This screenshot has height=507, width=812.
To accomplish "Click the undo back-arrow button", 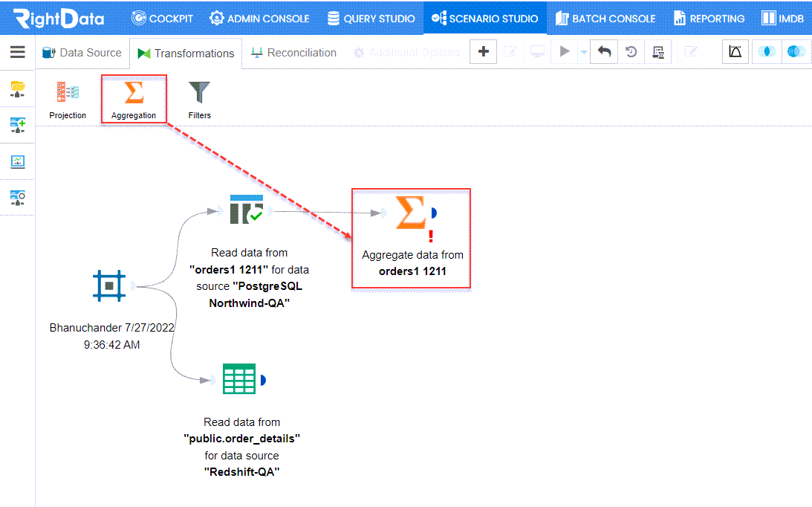I will click(604, 52).
